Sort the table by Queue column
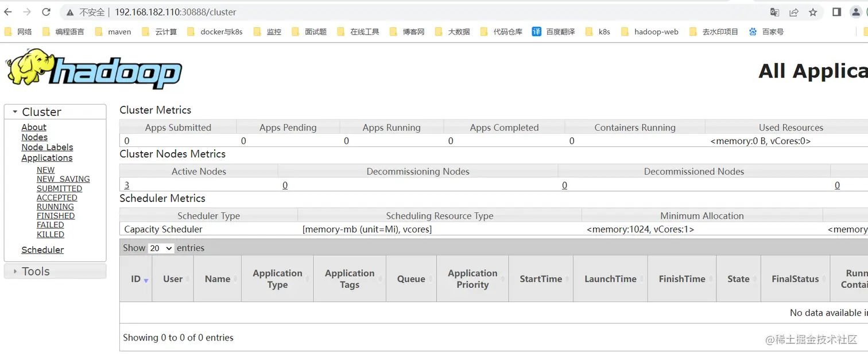Screen dimensions: 868x356 [x=411, y=279]
